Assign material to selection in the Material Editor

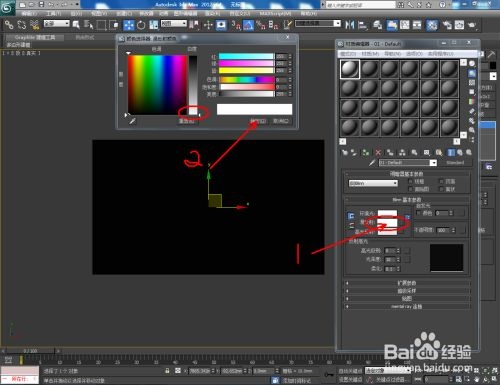coord(366,153)
